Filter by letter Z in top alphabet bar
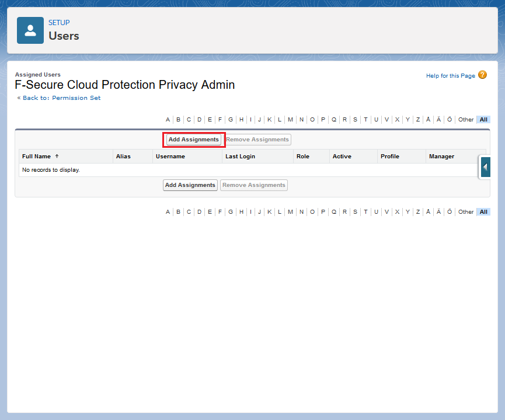The height and width of the screenshot is (420, 505). (x=418, y=120)
